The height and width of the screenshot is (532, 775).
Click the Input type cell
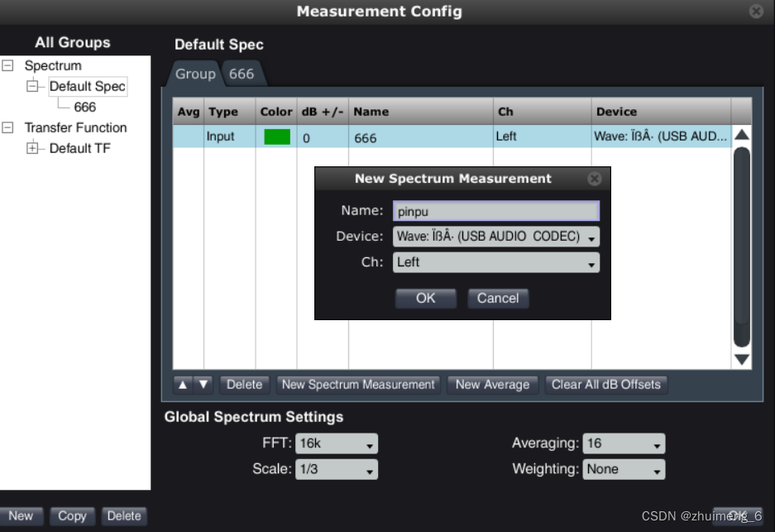tap(230, 137)
